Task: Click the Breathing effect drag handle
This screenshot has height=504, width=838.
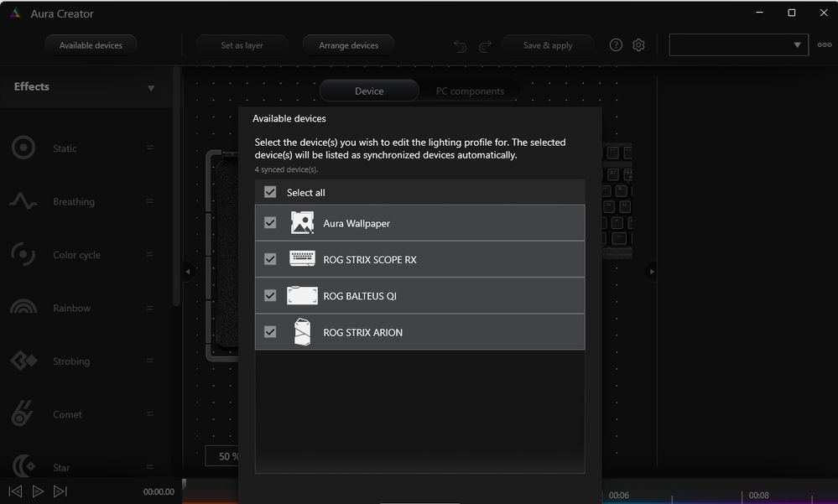Action: 149,201
